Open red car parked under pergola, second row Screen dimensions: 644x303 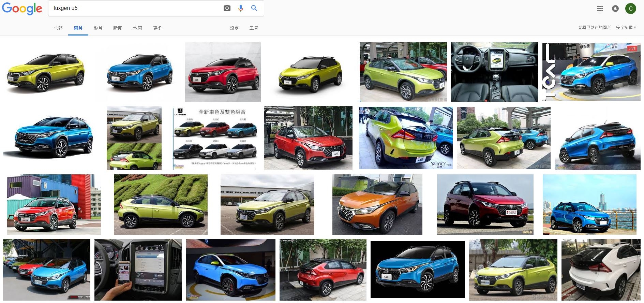tap(308, 138)
